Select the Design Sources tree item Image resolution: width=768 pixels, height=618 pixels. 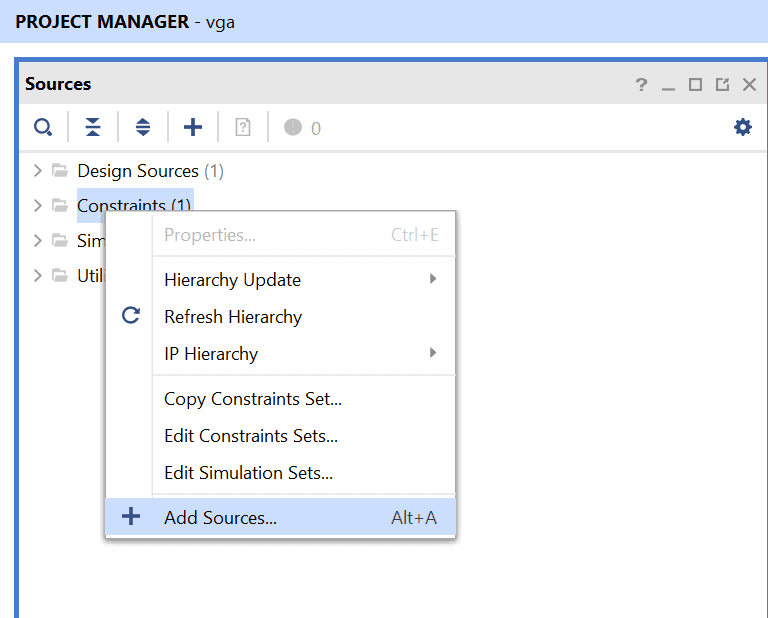point(138,171)
